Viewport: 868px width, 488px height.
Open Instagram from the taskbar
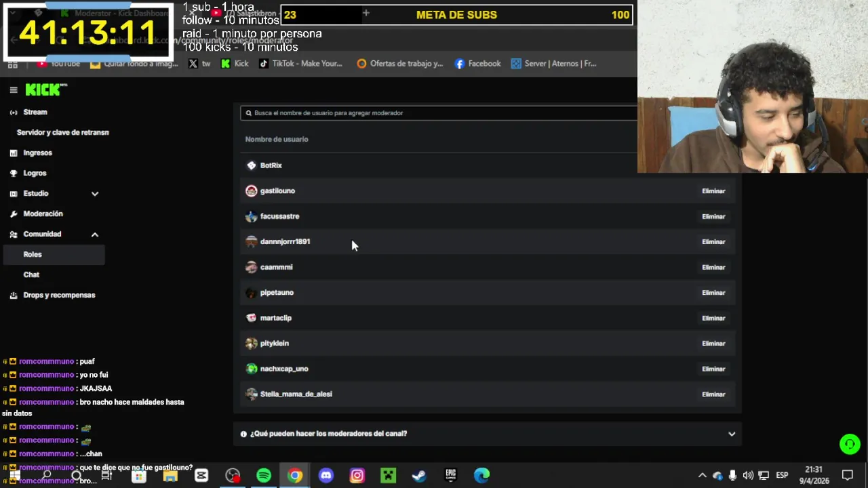click(357, 476)
